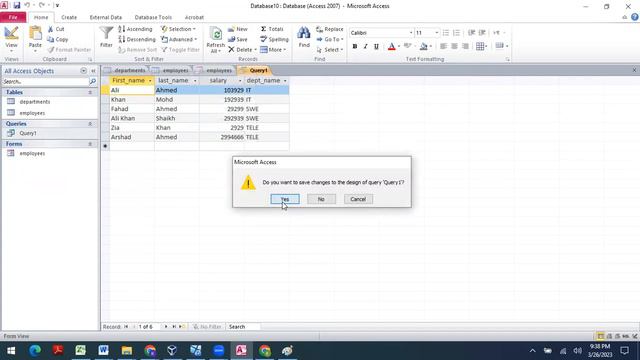Open Word from the taskbar

coord(103,351)
